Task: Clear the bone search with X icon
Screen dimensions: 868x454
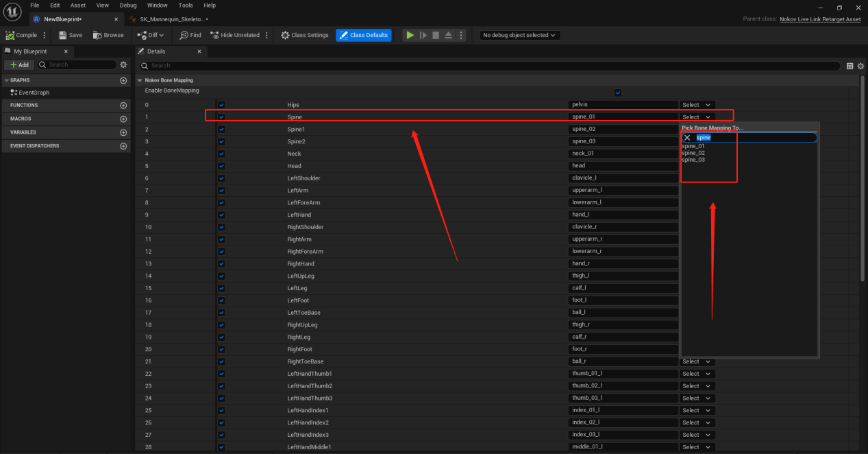Action: point(687,137)
